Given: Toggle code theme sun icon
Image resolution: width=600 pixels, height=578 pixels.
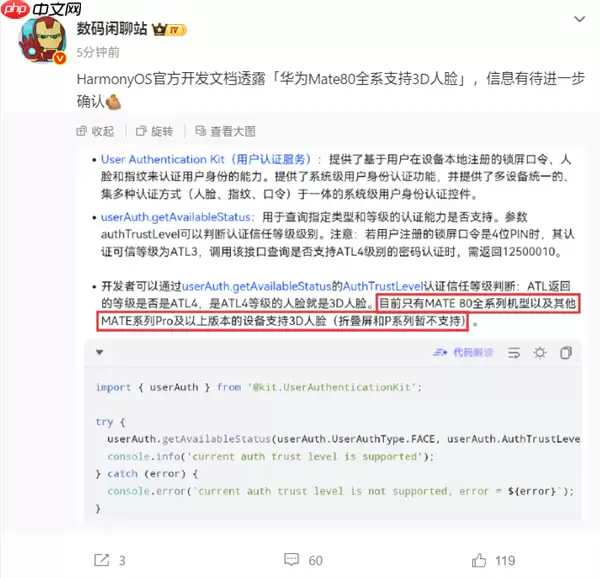Looking at the screenshot, I should (x=540, y=353).
